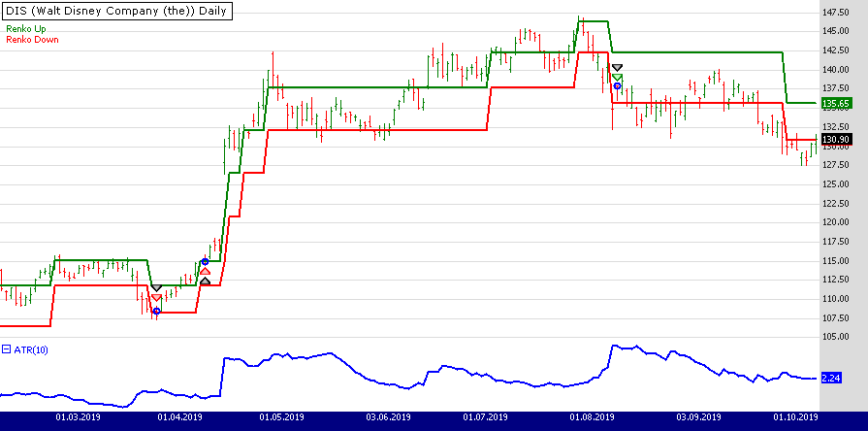
Task: Click the 01.05.2019 date on time axis
Action: pyautogui.click(x=282, y=417)
